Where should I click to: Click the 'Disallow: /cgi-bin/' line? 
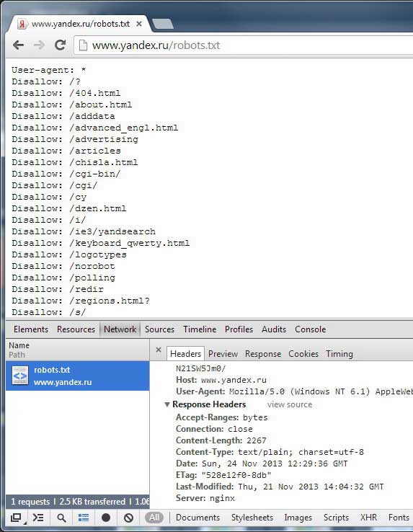[x=66, y=174]
